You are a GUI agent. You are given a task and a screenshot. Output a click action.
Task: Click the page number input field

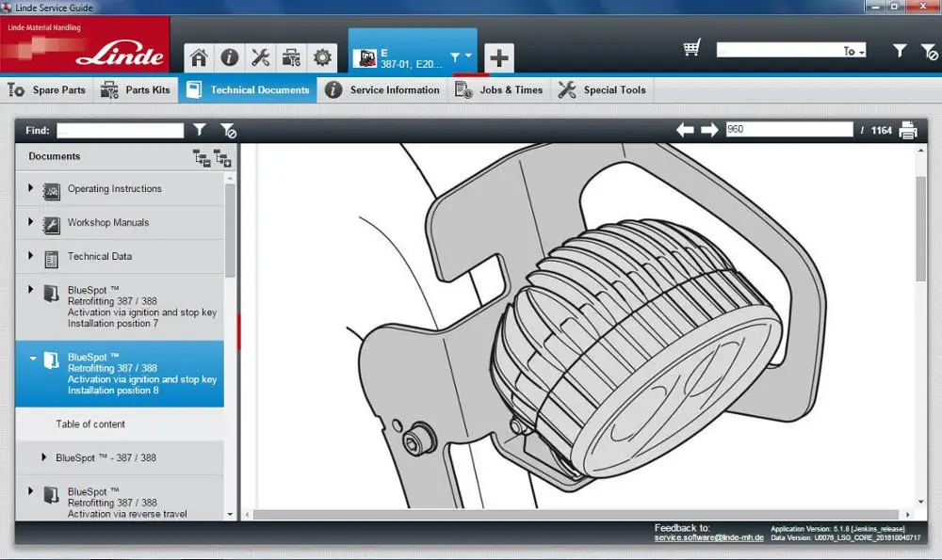(x=788, y=130)
